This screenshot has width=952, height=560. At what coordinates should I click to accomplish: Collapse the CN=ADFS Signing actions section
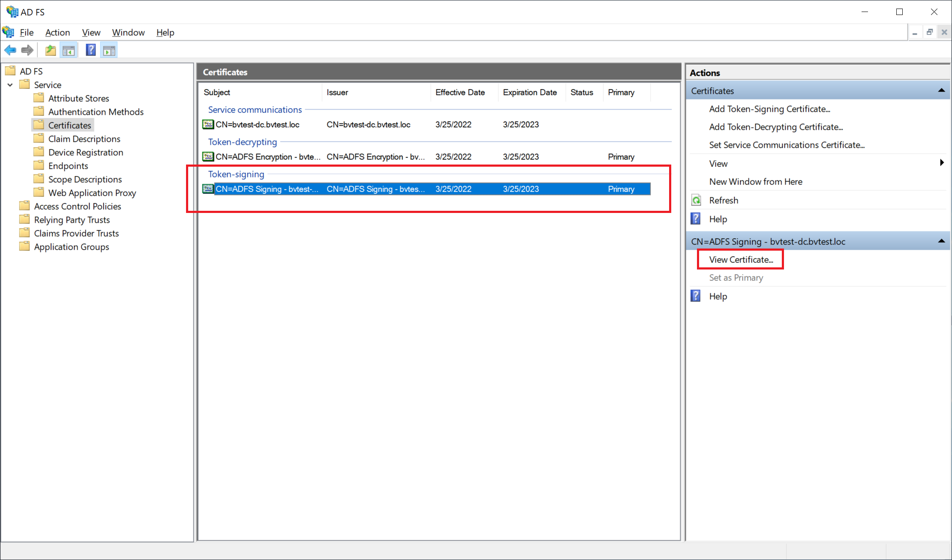[x=941, y=241]
